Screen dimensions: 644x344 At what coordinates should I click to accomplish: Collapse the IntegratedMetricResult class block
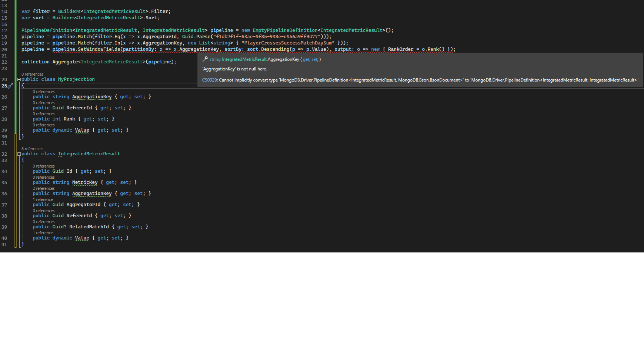pyautogui.click(x=19, y=154)
